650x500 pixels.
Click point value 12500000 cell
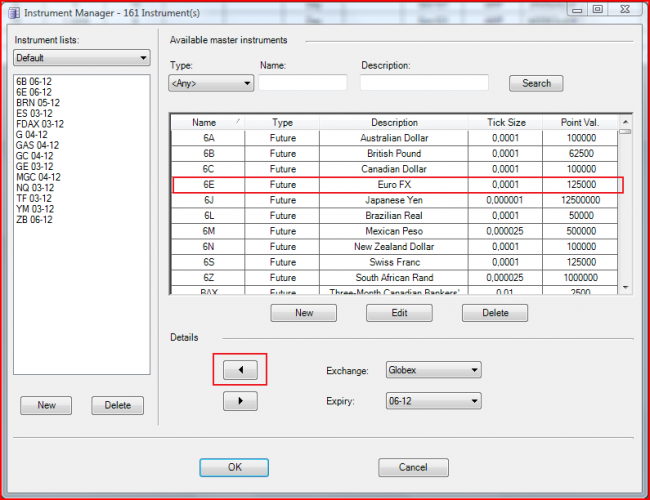pos(580,200)
